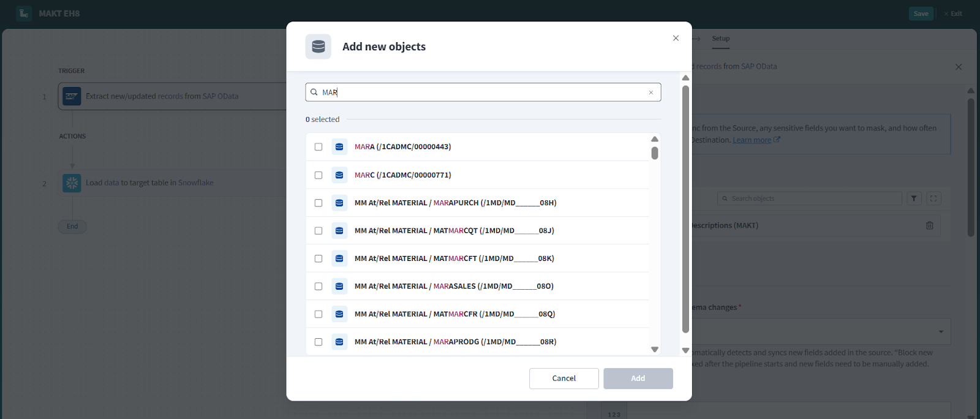Check the MATMARCFT object checkbox
Viewport: 980px width, 419px height.
318,259
